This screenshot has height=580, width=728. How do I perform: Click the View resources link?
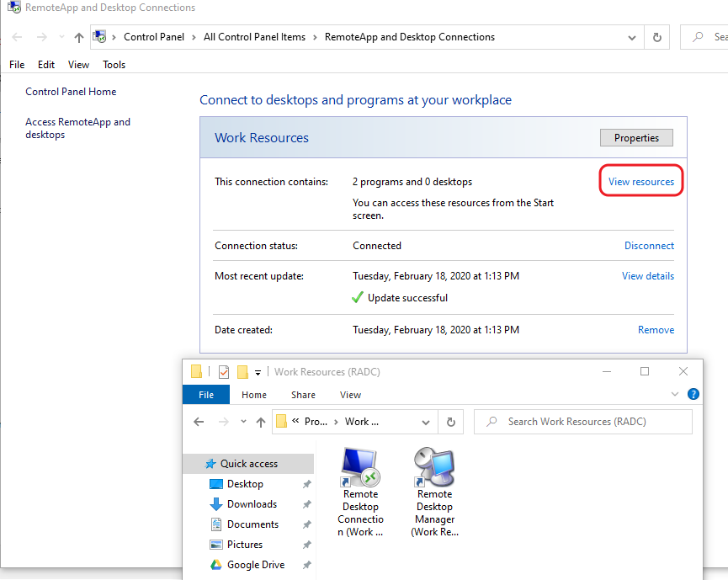[x=640, y=180]
